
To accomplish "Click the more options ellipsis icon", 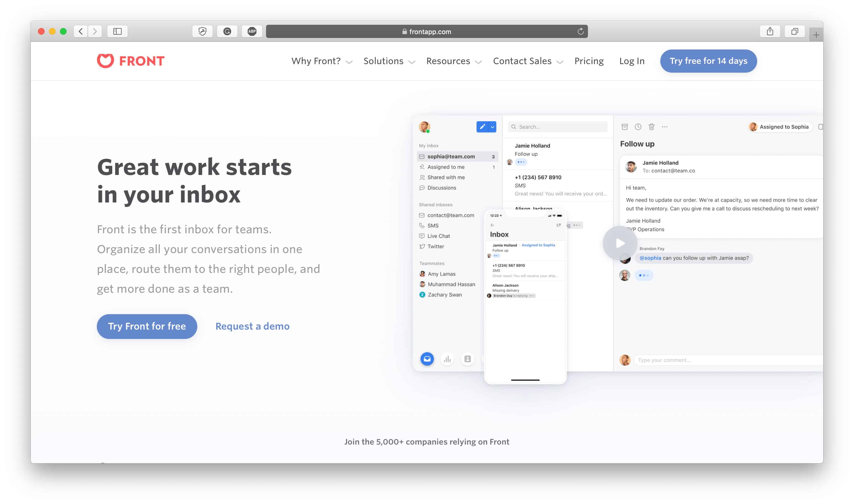I will [665, 127].
